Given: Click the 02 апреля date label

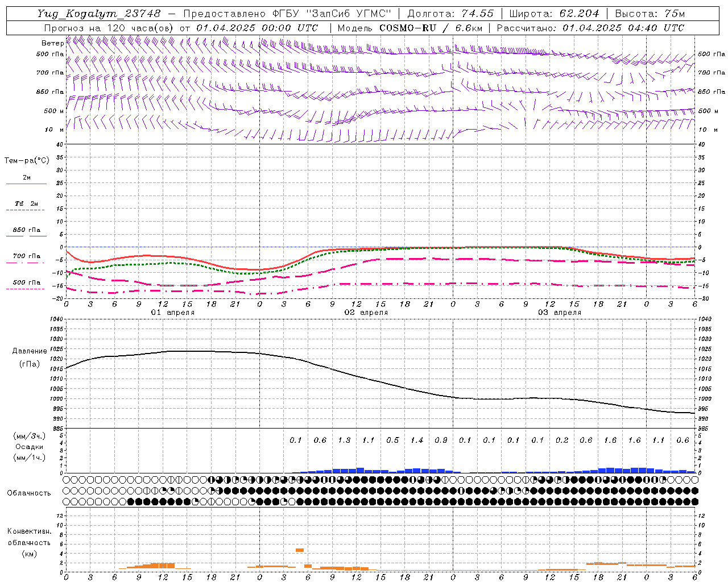Looking at the screenshot, I should coord(366,313).
